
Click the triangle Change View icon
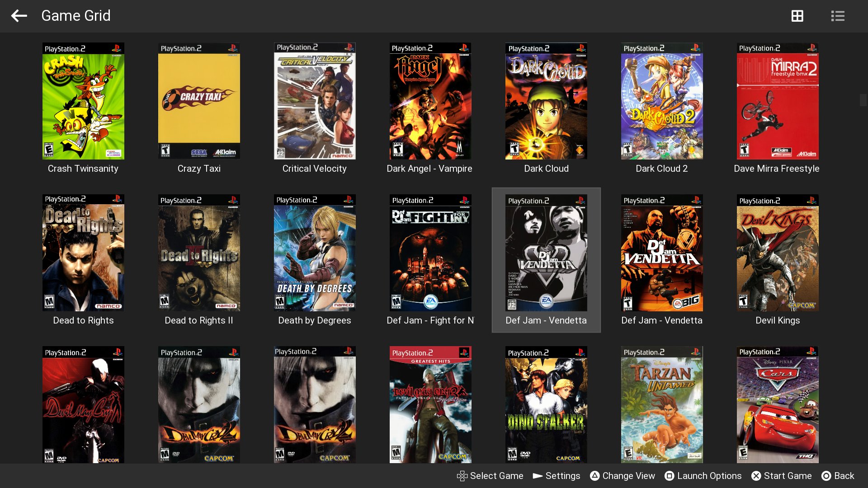595,476
